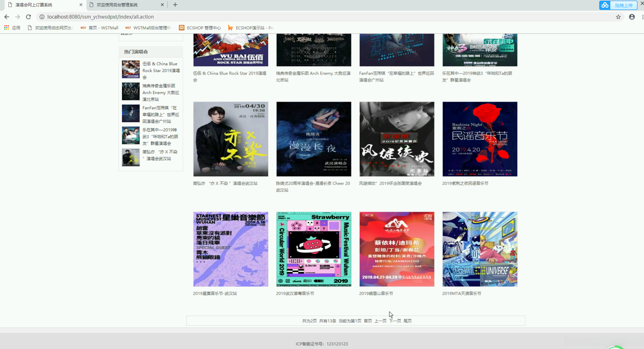Open grid title 简弘亦 亦X不染 演唱会武汉站

click(x=225, y=183)
